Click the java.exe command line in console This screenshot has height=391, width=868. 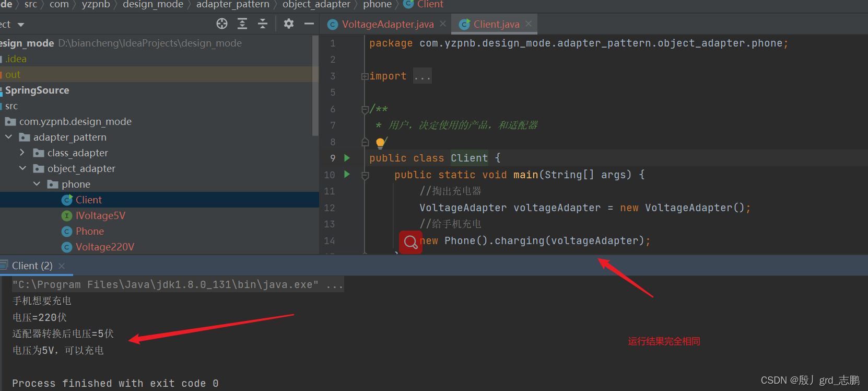178,285
